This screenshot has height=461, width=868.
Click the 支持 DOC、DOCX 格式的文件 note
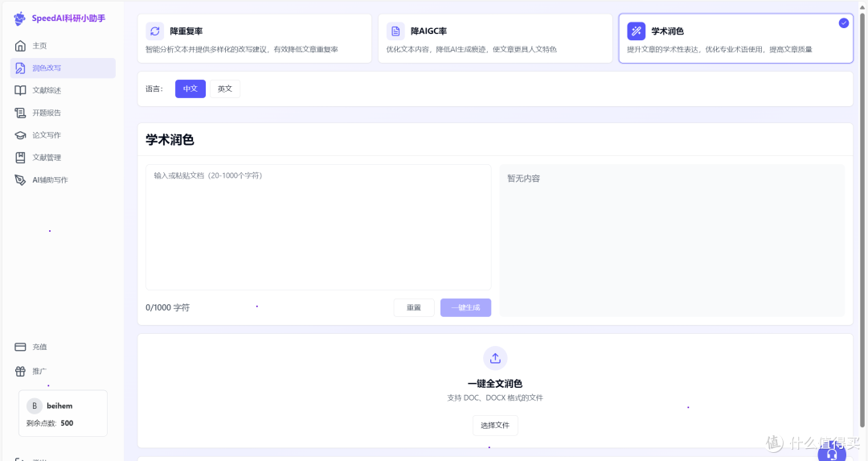pos(495,397)
